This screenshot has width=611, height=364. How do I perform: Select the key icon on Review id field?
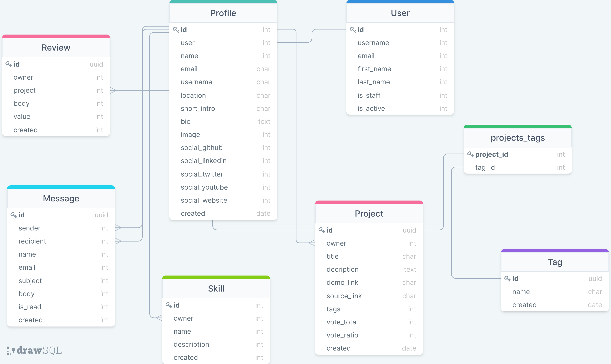(9, 64)
